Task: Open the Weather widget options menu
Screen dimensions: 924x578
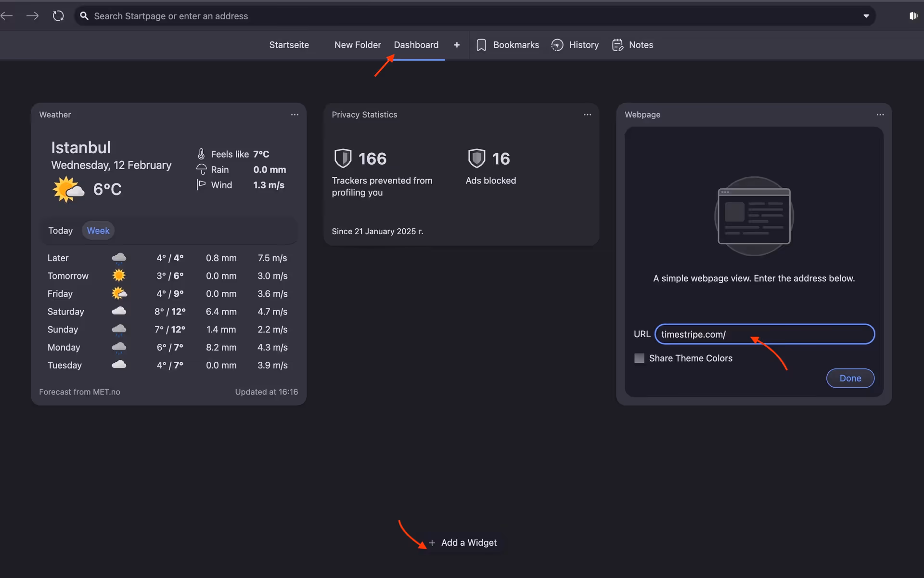Action: tap(295, 115)
